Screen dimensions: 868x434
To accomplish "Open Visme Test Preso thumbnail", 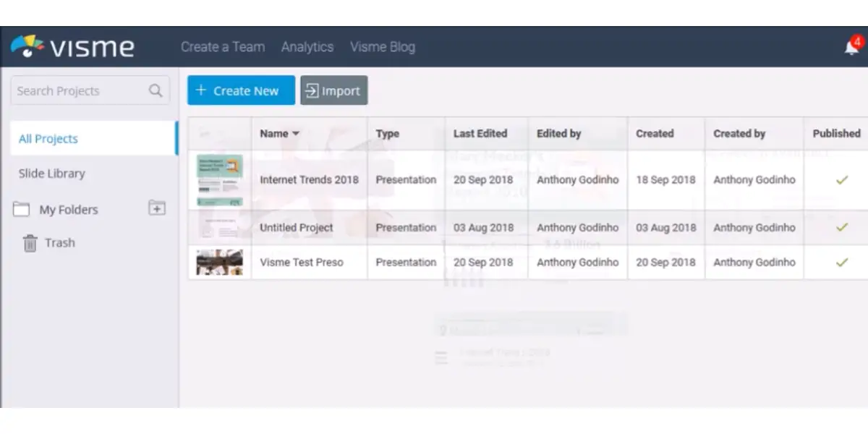I will pos(219,262).
